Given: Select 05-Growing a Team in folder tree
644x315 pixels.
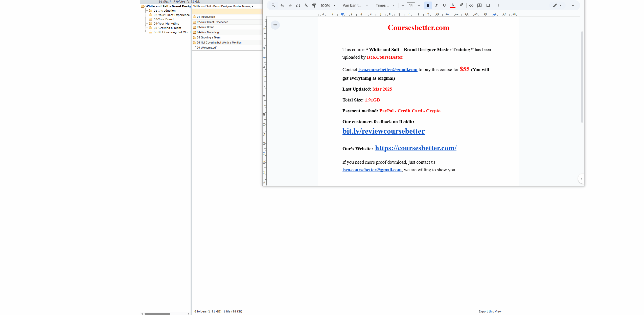Looking at the screenshot, I should coord(167,28).
